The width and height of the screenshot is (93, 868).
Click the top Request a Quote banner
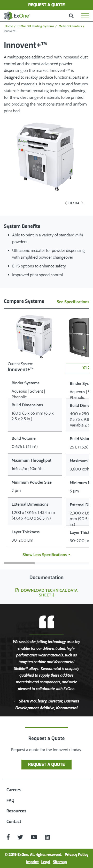tap(47, 5)
